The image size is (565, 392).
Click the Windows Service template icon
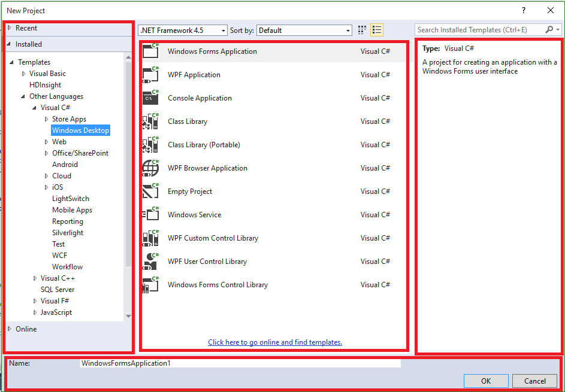tap(150, 214)
